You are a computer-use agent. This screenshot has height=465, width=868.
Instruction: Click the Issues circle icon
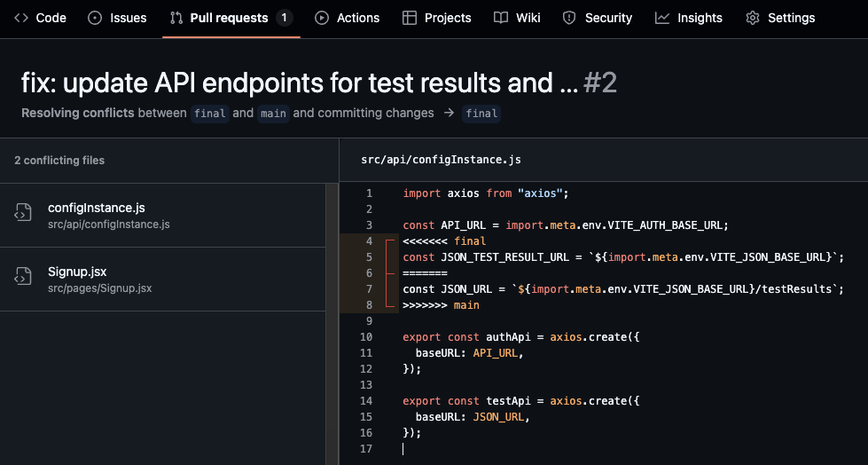click(x=96, y=18)
